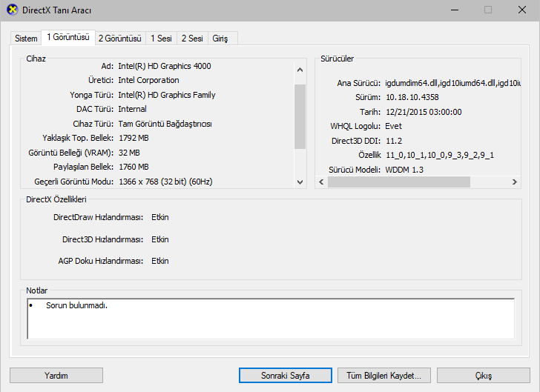The width and height of the screenshot is (540, 392).
Task: Click the driver model 'WDDM 1.3'
Action: click(404, 170)
